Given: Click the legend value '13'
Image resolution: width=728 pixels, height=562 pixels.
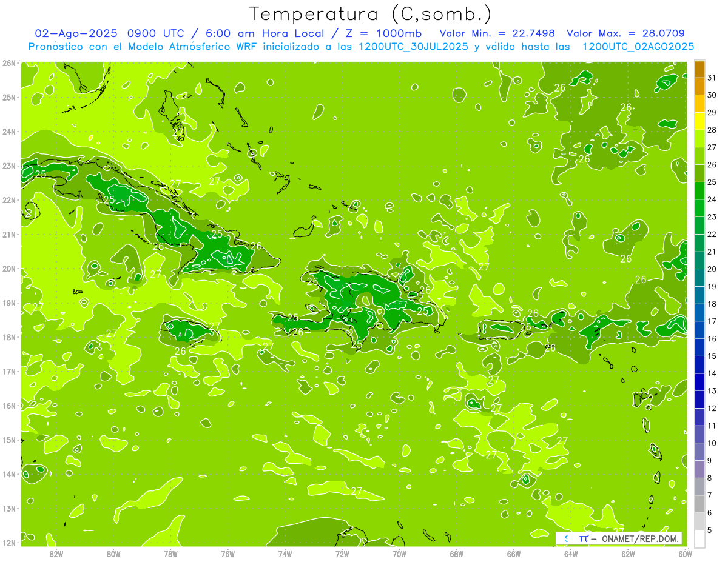Looking at the screenshot, I should (x=712, y=391).
